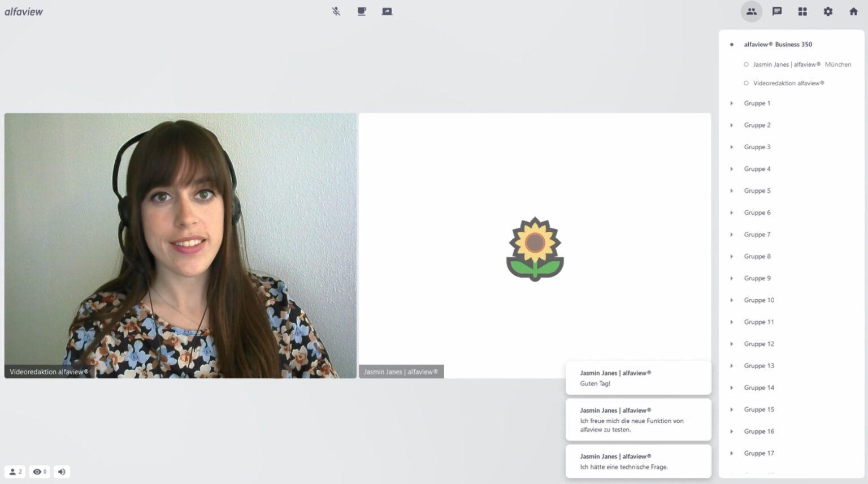Click the alfaview logo top left
This screenshot has width=868, height=484.
[24, 11]
